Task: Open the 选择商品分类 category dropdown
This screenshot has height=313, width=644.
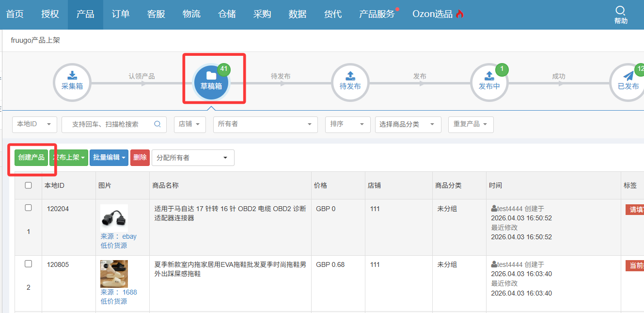Action: (x=408, y=124)
